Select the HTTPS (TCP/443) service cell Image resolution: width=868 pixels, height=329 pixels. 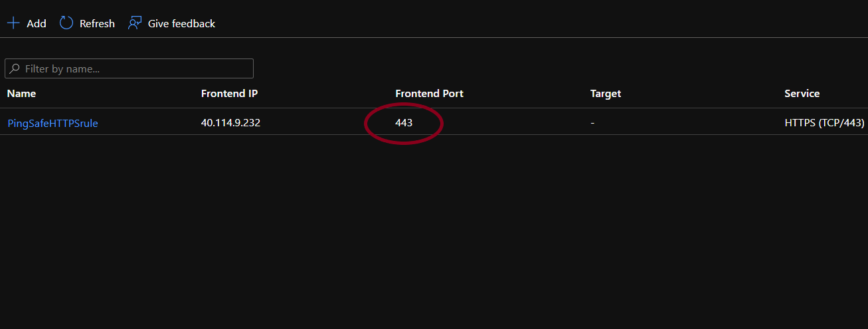pyautogui.click(x=824, y=122)
